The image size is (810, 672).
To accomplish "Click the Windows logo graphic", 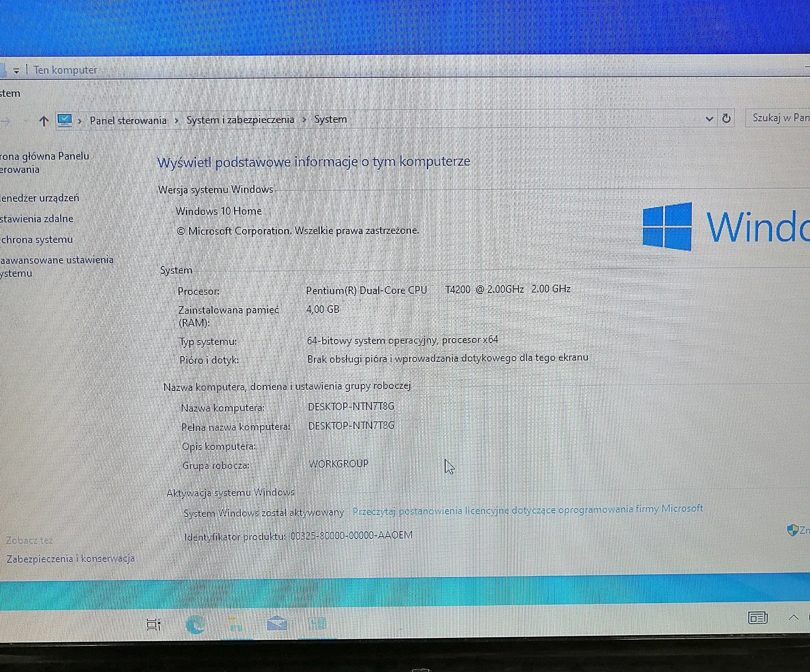I will [667, 227].
